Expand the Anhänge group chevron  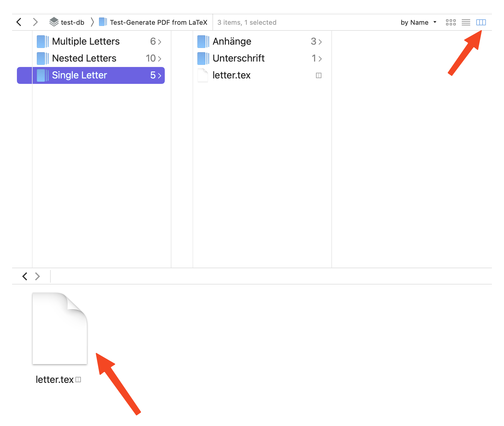click(x=320, y=42)
